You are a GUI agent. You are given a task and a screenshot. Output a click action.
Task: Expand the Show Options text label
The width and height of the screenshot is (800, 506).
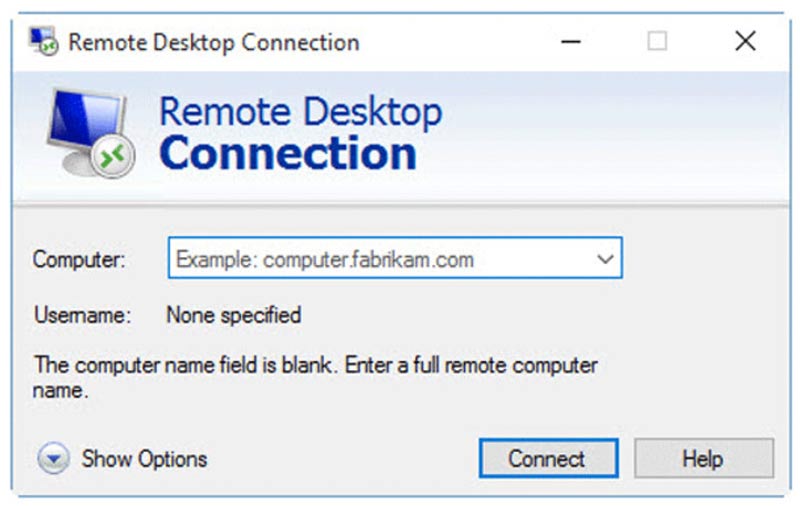click(144, 459)
